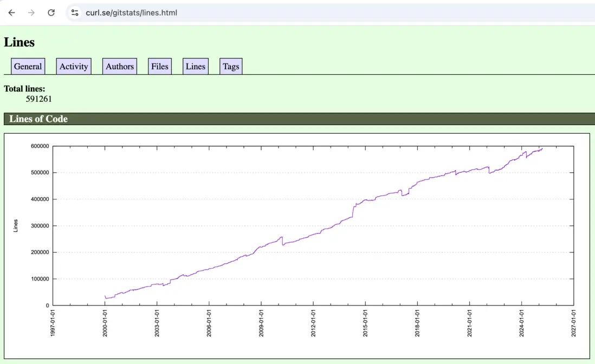The height and width of the screenshot is (364, 595).
Task: Switch to the Activity tab
Action: [74, 66]
